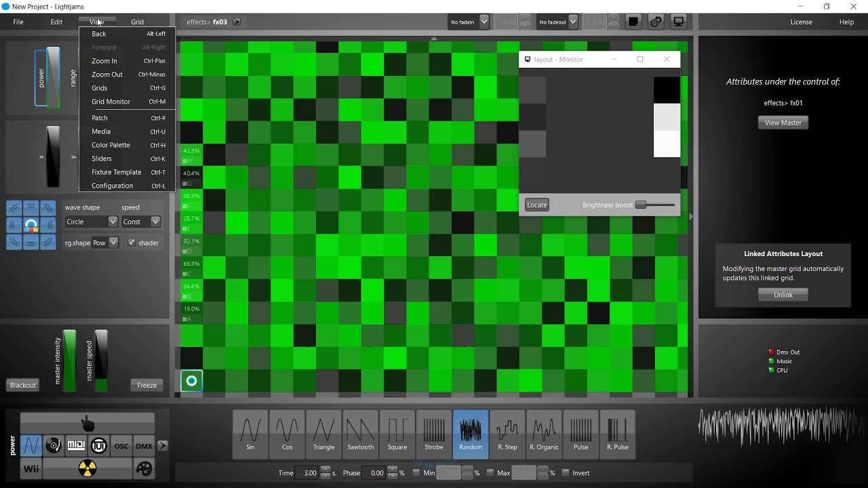The width and height of the screenshot is (868, 488).
Task: Click the TUIO source icon
Action: coord(99,446)
